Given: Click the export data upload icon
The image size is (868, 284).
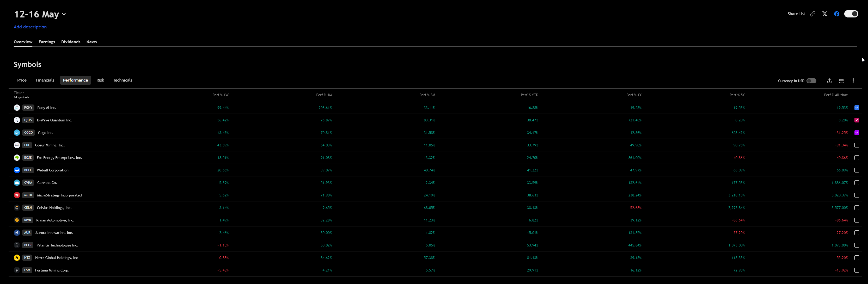Looking at the screenshot, I should 830,81.
